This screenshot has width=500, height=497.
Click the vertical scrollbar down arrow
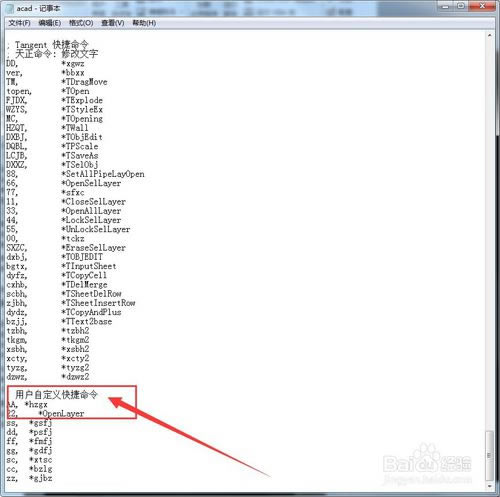click(x=490, y=486)
